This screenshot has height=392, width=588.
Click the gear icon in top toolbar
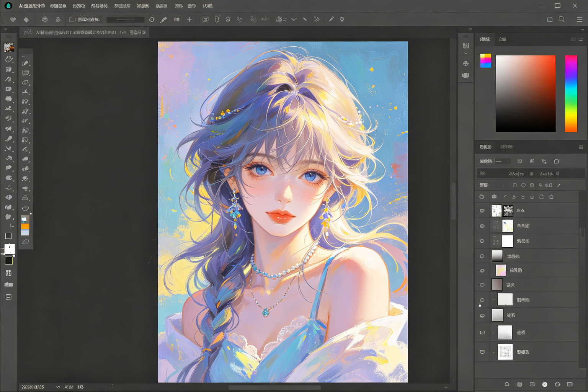(x=342, y=19)
